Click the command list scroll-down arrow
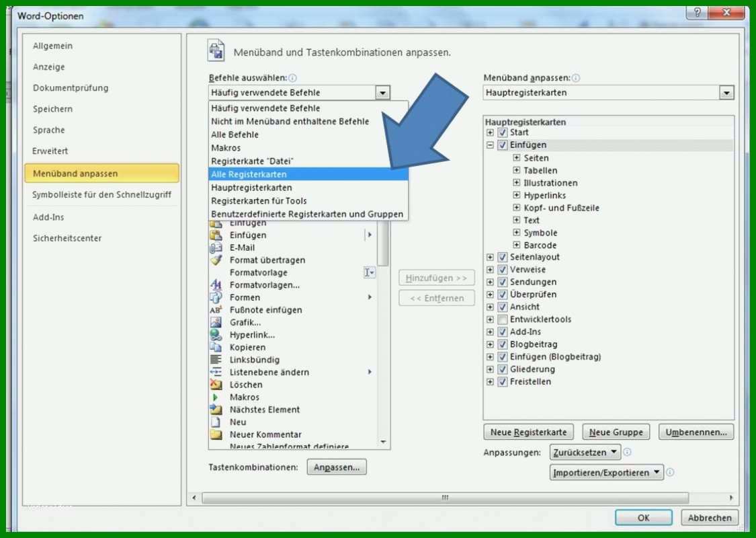756x538 pixels. click(x=383, y=442)
